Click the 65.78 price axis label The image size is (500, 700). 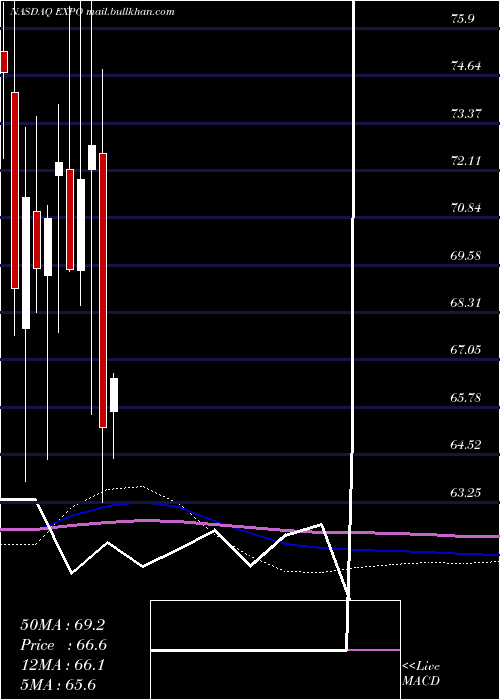[x=466, y=397]
